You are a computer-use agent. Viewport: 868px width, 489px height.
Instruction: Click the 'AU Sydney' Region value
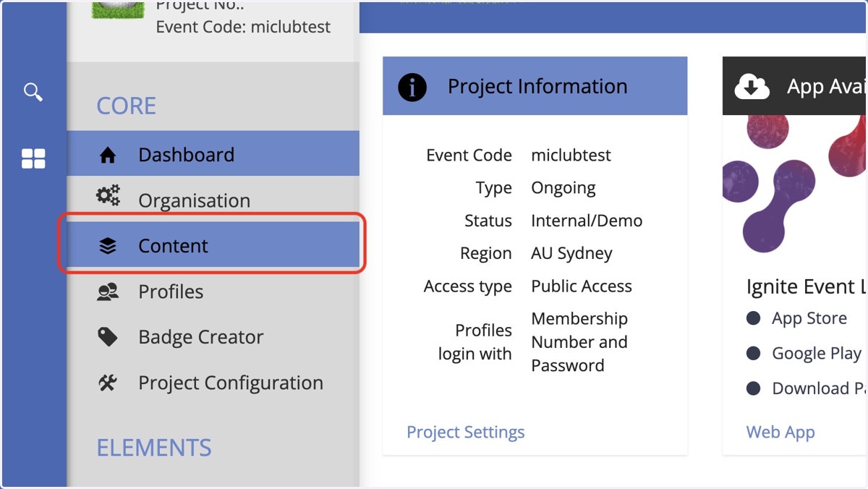[x=571, y=254]
